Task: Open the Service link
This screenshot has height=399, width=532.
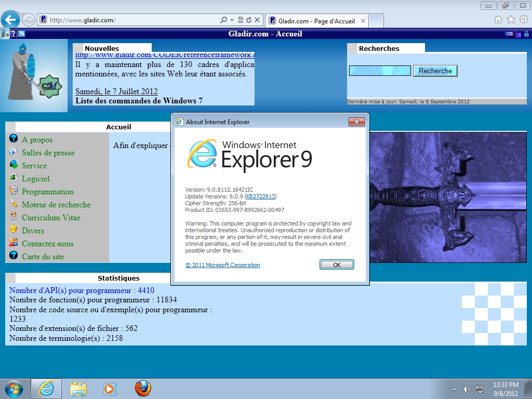Action: (x=34, y=166)
